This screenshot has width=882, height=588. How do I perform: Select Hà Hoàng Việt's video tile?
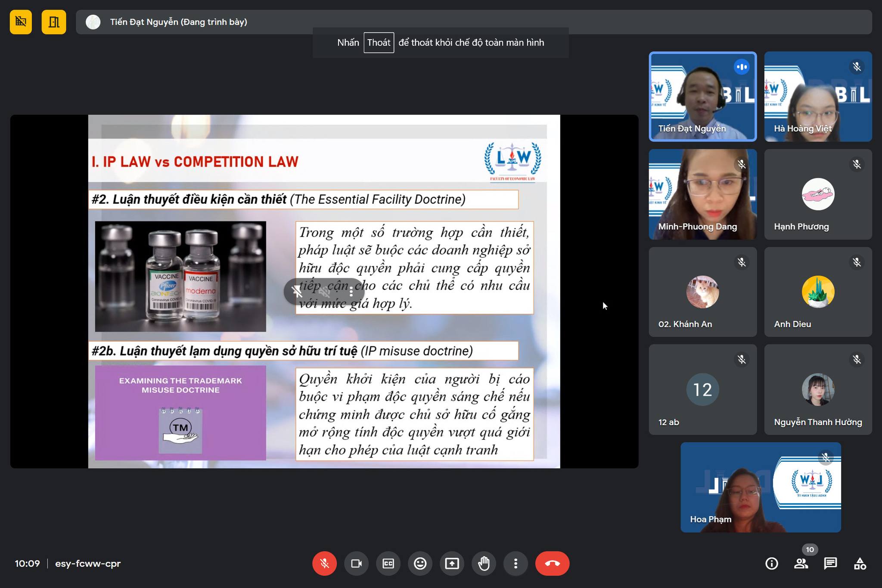[817, 96]
